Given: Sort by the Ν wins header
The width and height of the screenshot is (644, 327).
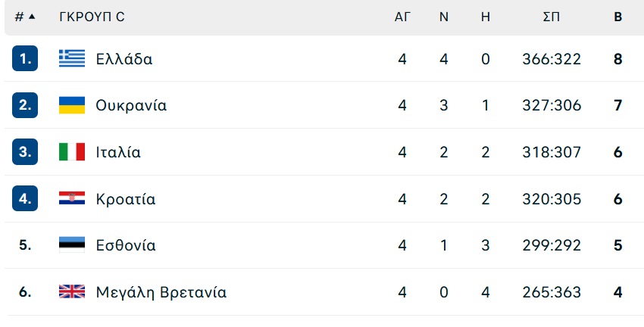Looking at the screenshot, I should pos(444,17).
